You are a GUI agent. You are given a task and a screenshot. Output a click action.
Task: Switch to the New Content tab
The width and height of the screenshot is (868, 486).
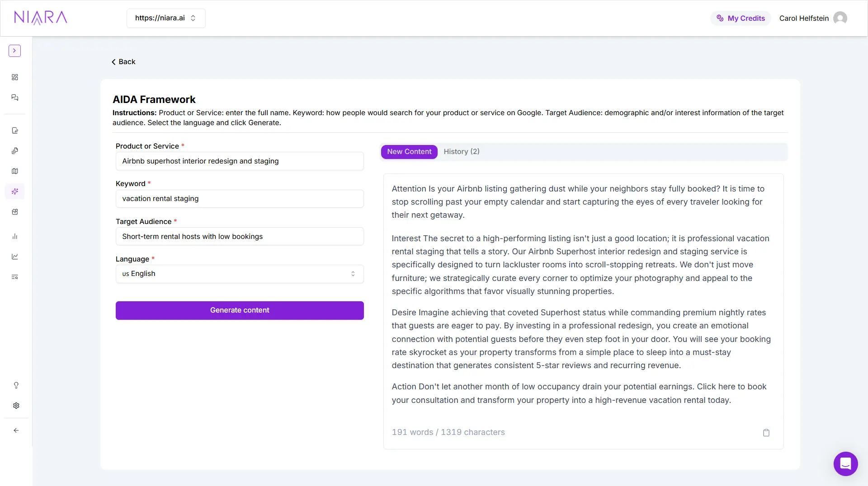point(409,152)
